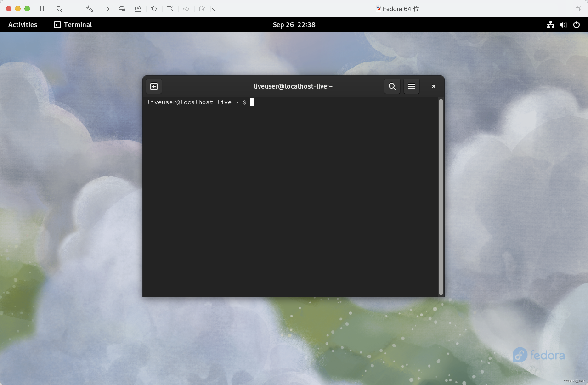The height and width of the screenshot is (385, 588).
Task: Click the CD/DVD drive icon
Action: point(138,9)
